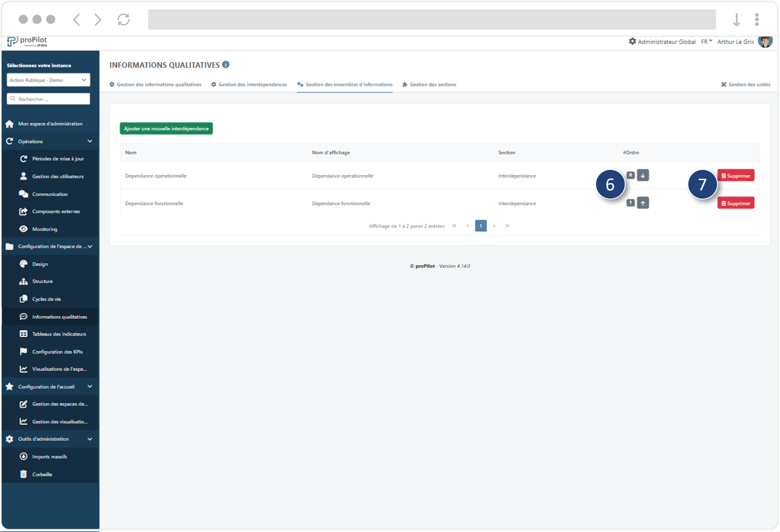Supprimer the Dépendance fonctionnelle row
780x532 pixels.
pyautogui.click(x=736, y=203)
